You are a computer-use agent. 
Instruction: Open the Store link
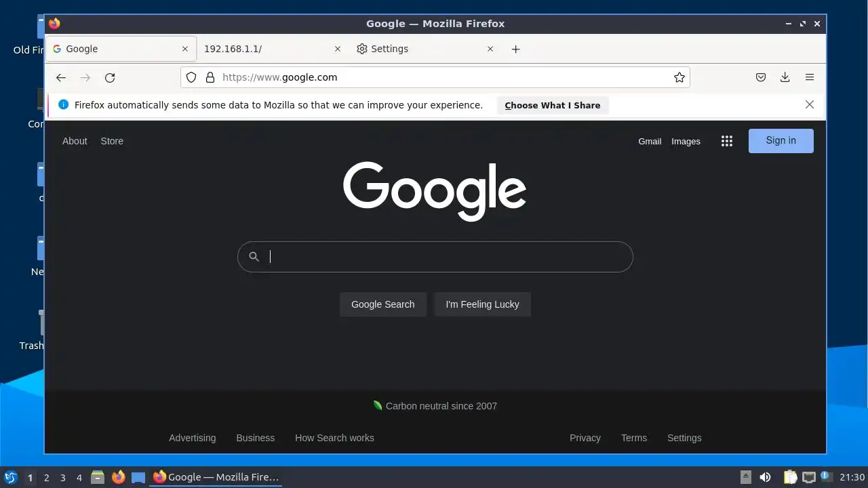coord(112,141)
